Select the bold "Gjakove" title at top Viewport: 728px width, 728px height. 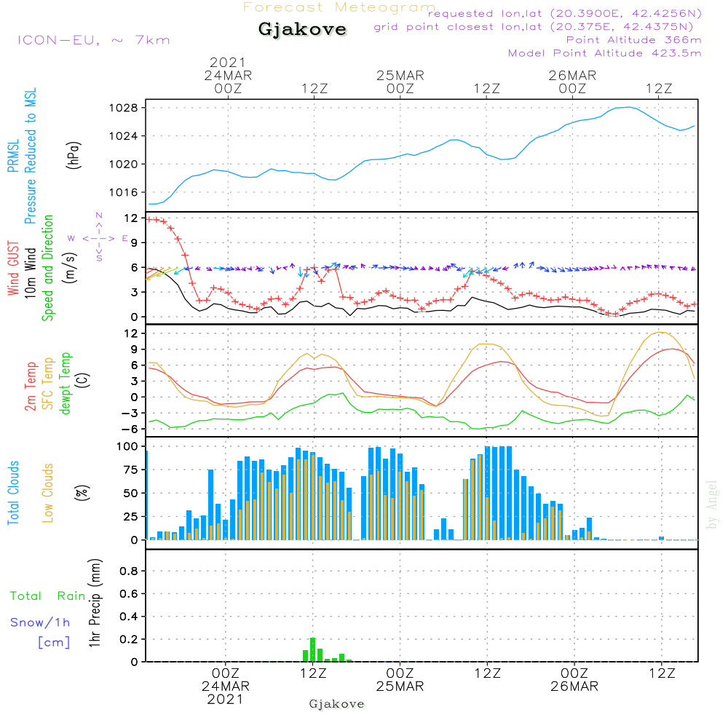(302, 29)
